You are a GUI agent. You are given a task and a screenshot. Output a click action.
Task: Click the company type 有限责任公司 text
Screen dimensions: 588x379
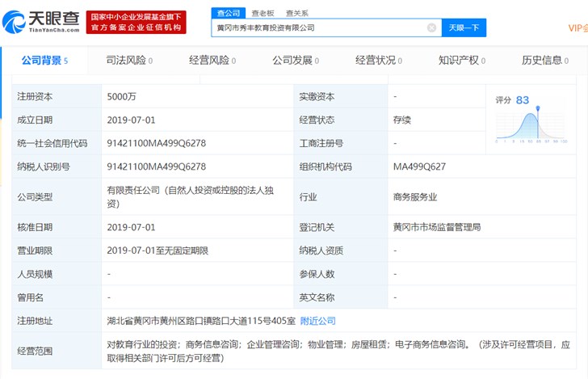click(190, 197)
